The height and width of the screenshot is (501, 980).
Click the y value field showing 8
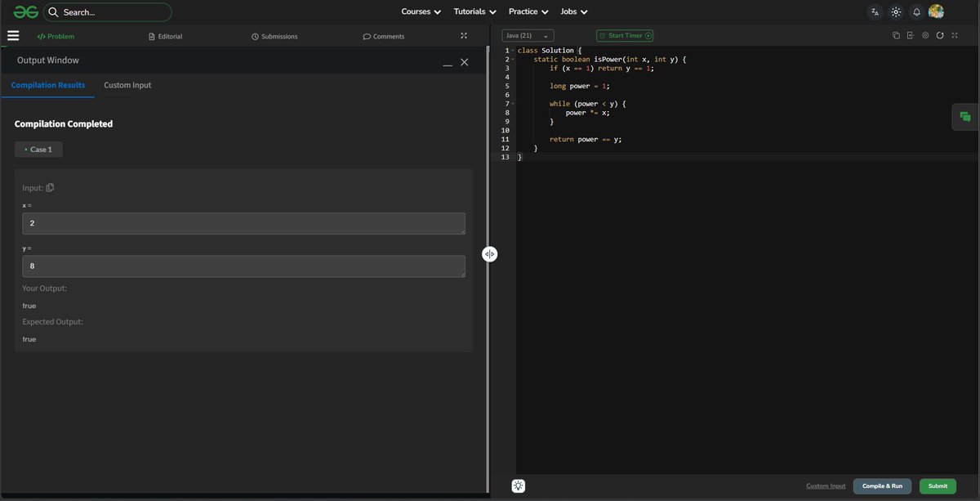pyautogui.click(x=244, y=266)
